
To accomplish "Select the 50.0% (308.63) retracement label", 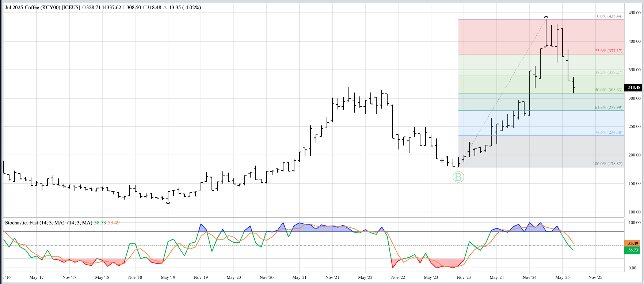I will [x=608, y=90].
